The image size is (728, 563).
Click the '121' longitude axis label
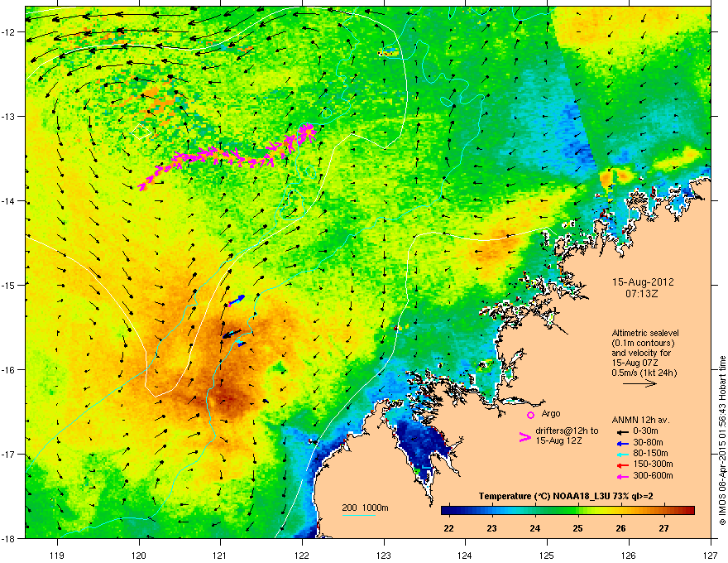coord(220,555)
